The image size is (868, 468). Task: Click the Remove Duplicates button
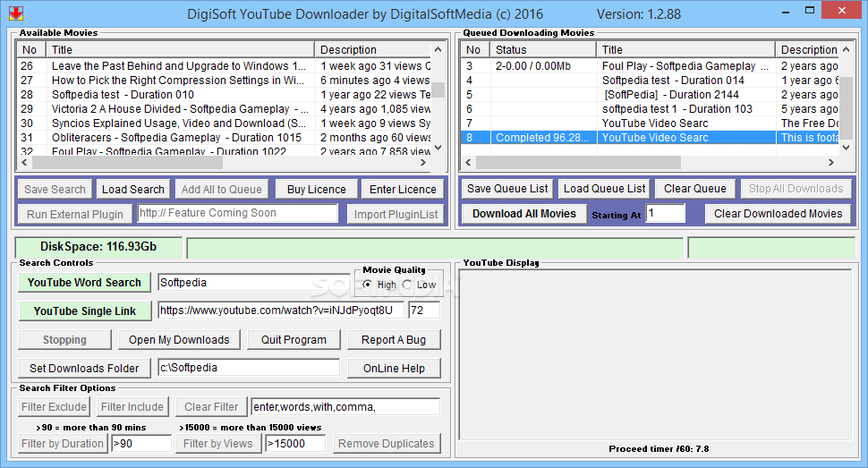click(x=387, y=444)
